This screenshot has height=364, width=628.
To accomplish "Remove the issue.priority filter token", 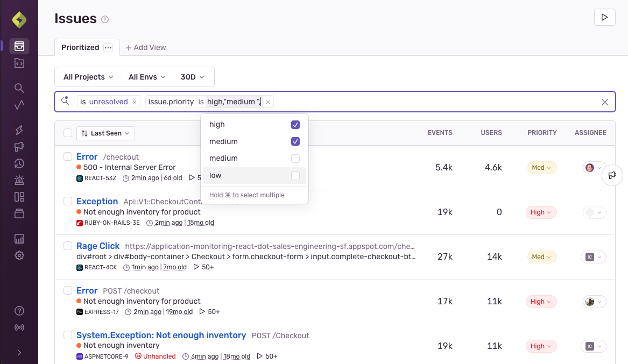I will pyautogui.click(x=268, y=102).
